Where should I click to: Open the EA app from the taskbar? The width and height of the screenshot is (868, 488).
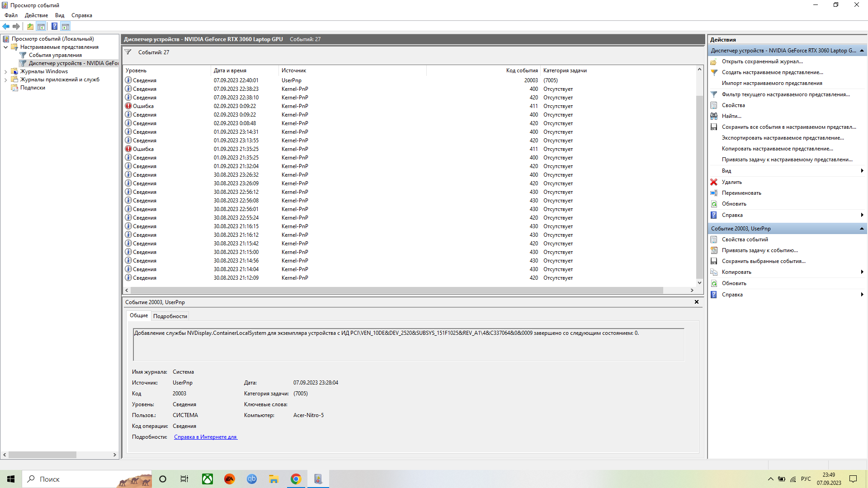[230, 479]
